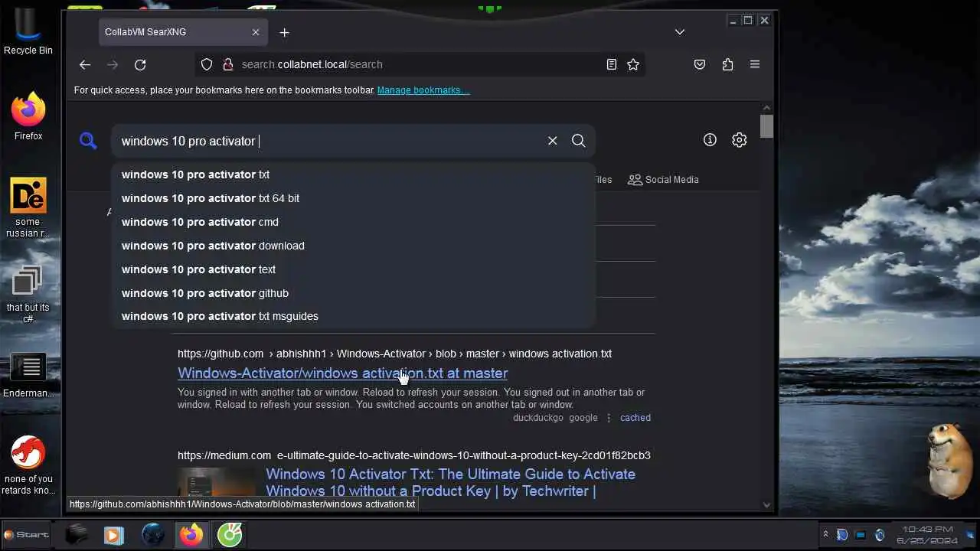Click the SearXNG magnifier logo
The image size is (980, 551).
(88, 140)
